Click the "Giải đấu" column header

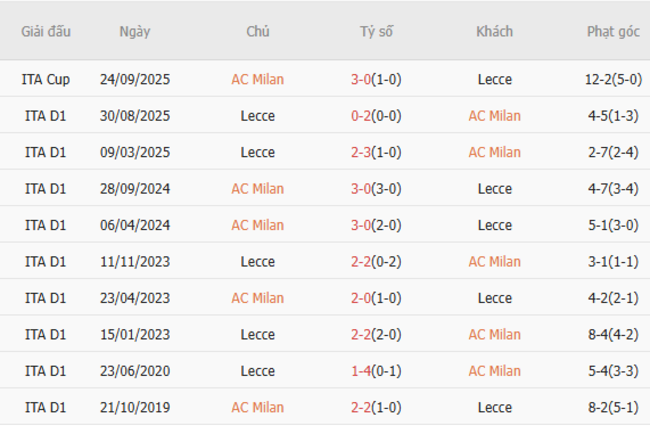(x=46, y=31)
